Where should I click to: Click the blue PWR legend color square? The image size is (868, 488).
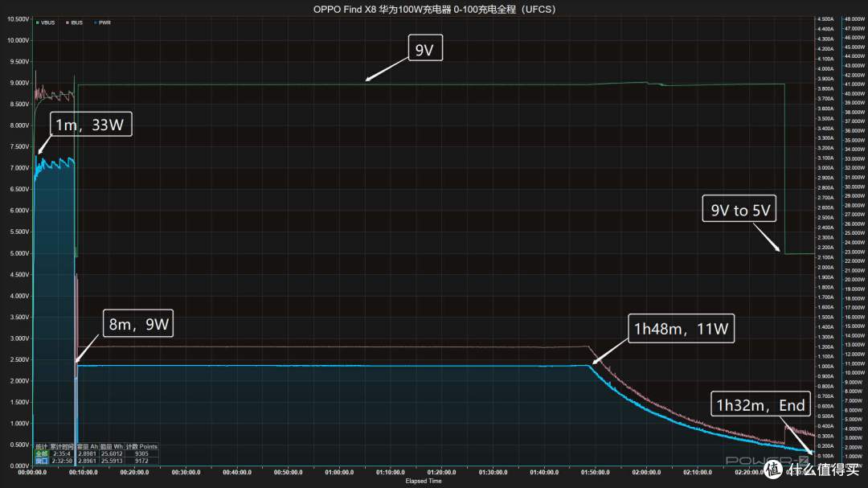[95, 23]
